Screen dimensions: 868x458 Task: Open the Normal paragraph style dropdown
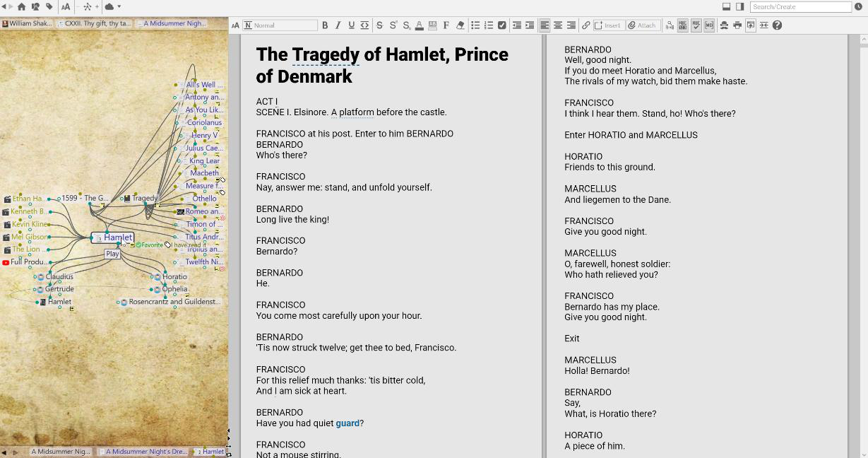(x=280, y=25)
